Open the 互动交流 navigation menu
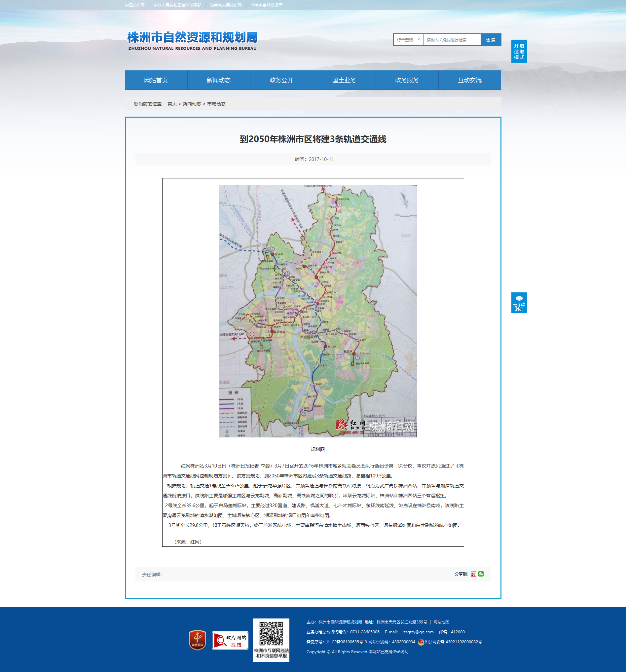Viewport: 626px width, 672px height. [470, 80]
